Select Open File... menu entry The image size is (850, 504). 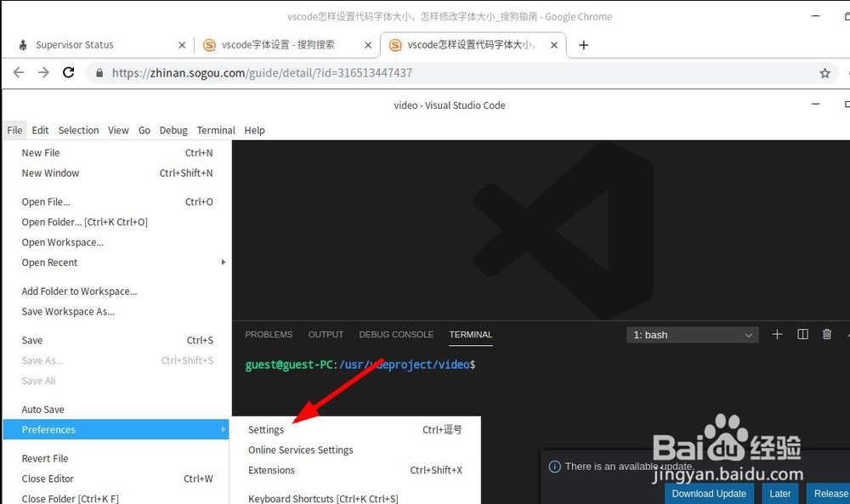click(x=117, y=201)
